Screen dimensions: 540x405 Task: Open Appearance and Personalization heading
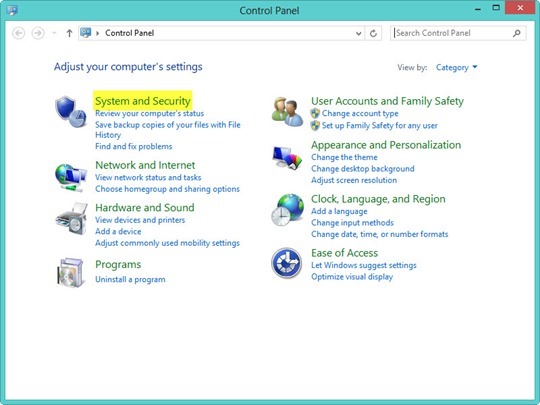tap(386, 145)
